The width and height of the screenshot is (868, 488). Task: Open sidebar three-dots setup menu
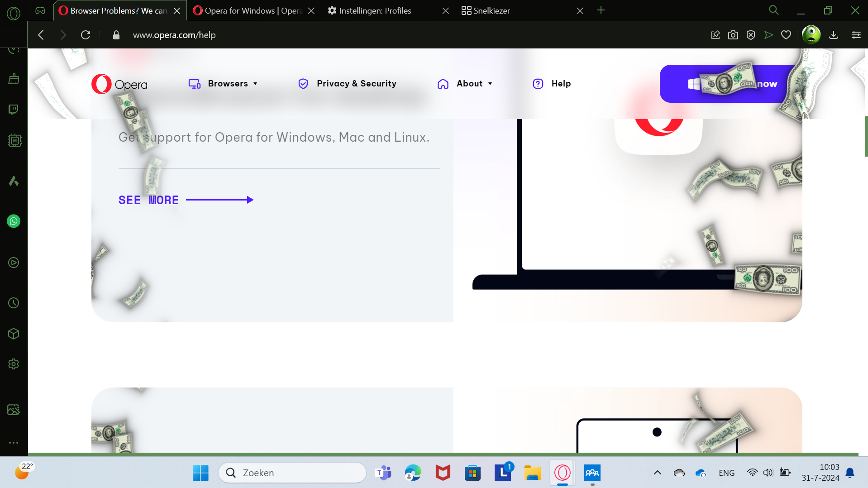(x=14, y=443)
